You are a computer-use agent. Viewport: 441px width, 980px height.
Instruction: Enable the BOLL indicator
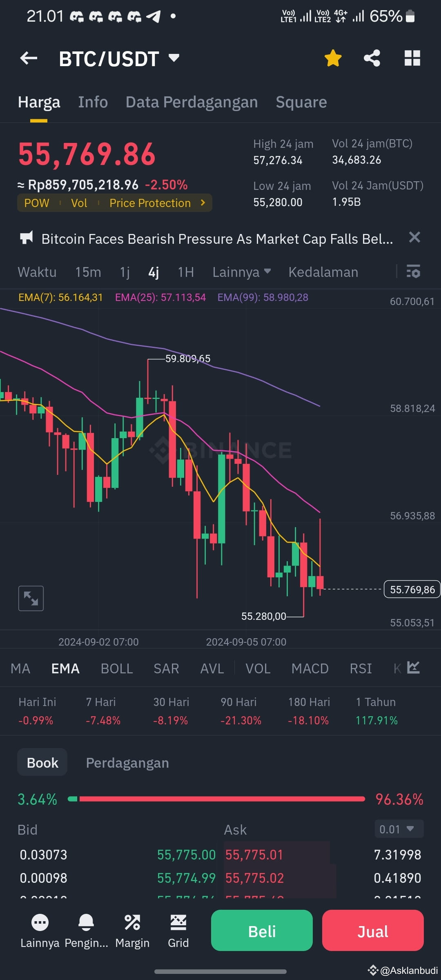pos(117,668)
